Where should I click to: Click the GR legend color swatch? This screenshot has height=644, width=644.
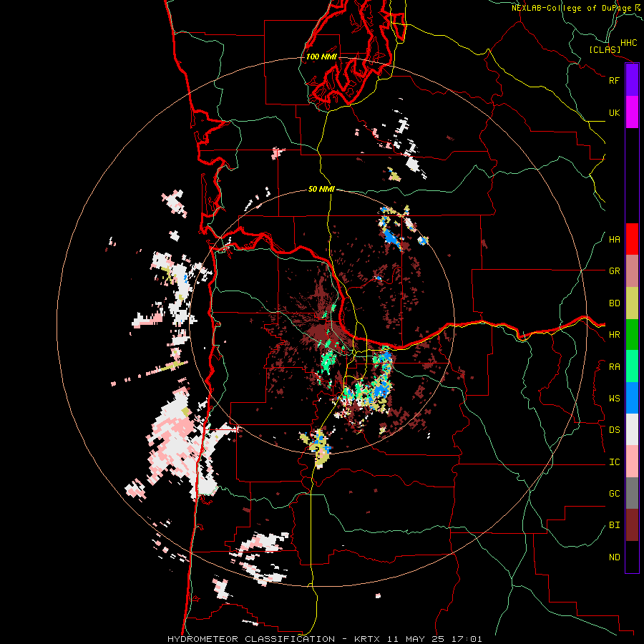(632, 271)
